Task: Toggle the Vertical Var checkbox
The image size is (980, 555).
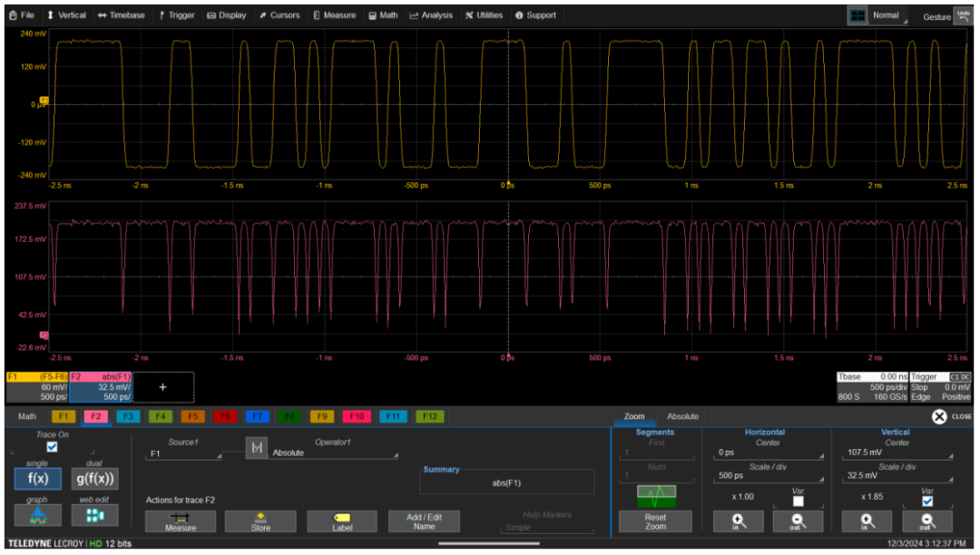Action: pyautogui.click(x=927, y=501)
